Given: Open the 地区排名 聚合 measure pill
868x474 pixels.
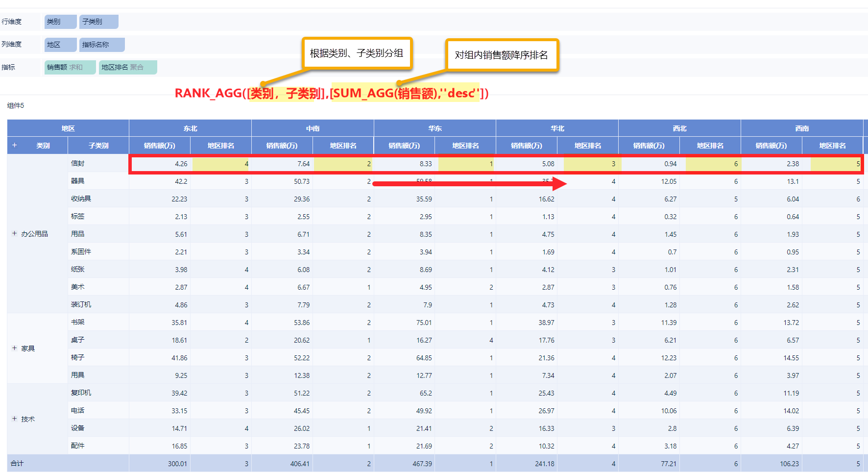Looking at the screenshot, I should point(128,67).
